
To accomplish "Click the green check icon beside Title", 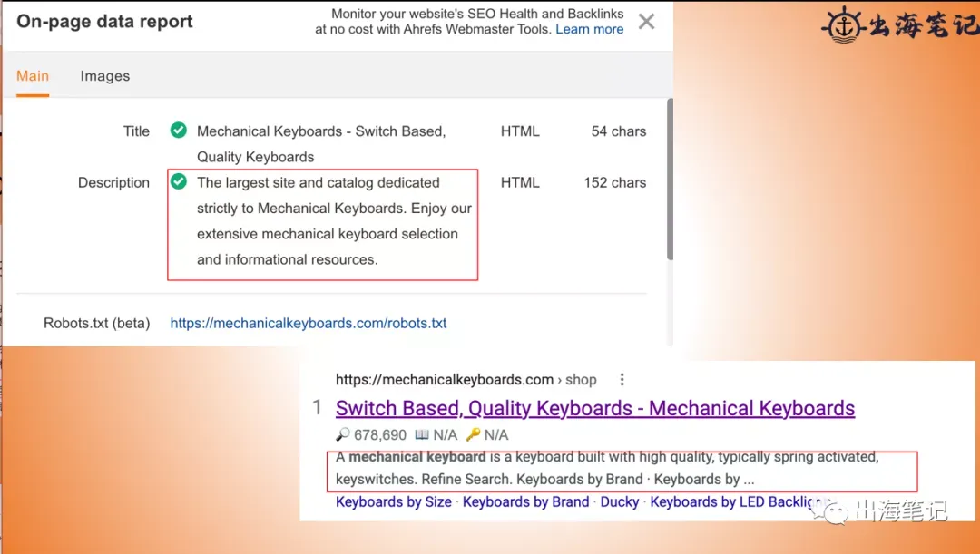I will pos(178,130).
